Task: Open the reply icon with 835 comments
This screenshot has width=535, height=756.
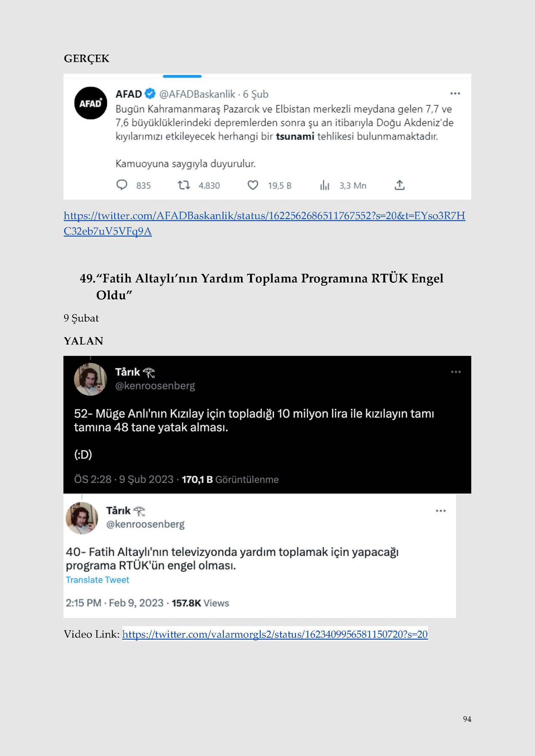Action: [122, 185]
